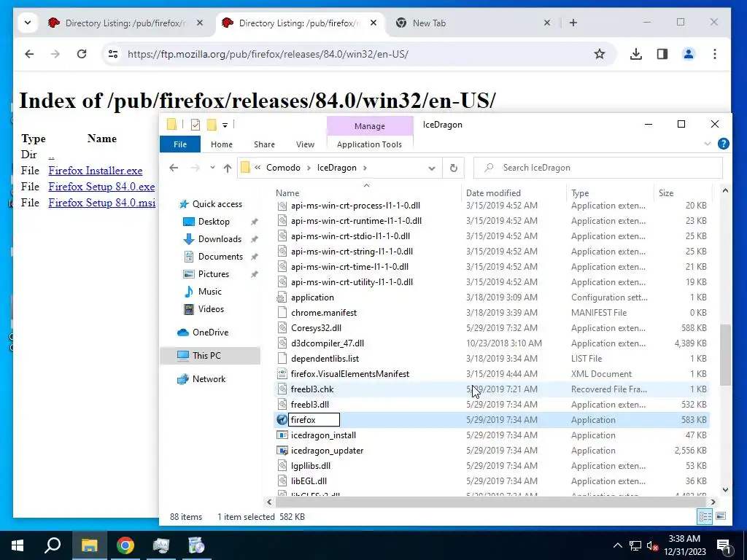Open Explorer View ribbon tab

(305, 144)
